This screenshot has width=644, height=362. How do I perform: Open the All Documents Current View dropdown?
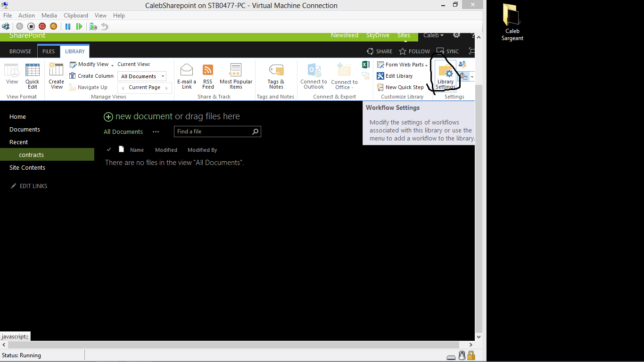coord(142,76)
